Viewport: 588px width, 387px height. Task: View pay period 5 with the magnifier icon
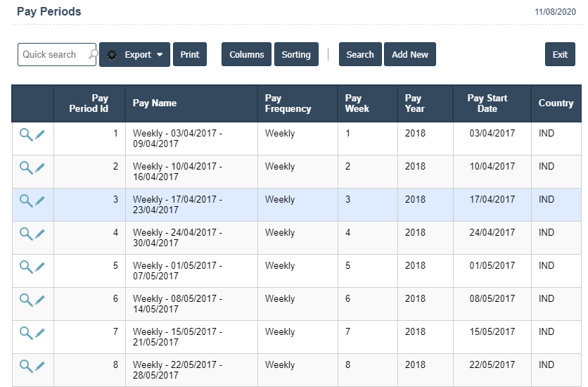pos(25,267)
